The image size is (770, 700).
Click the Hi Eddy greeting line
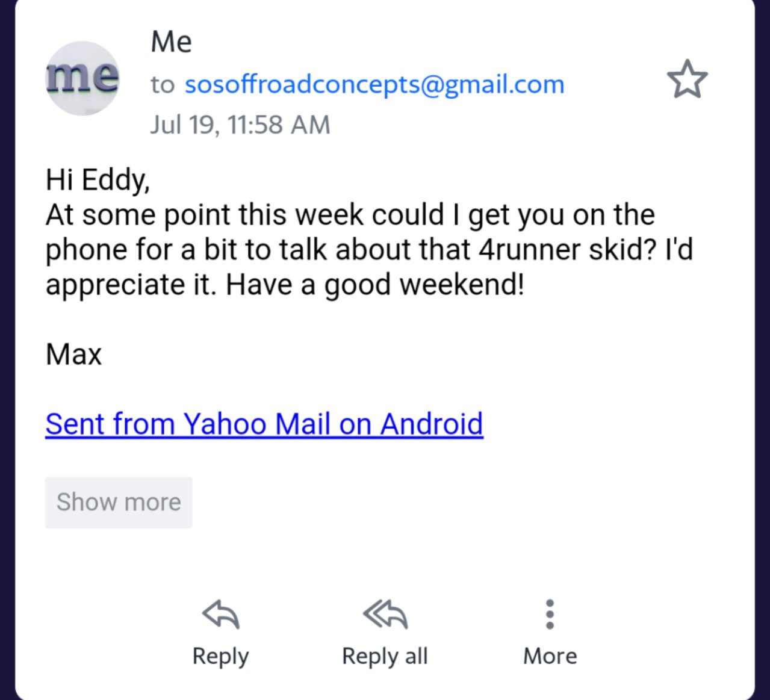98,180
